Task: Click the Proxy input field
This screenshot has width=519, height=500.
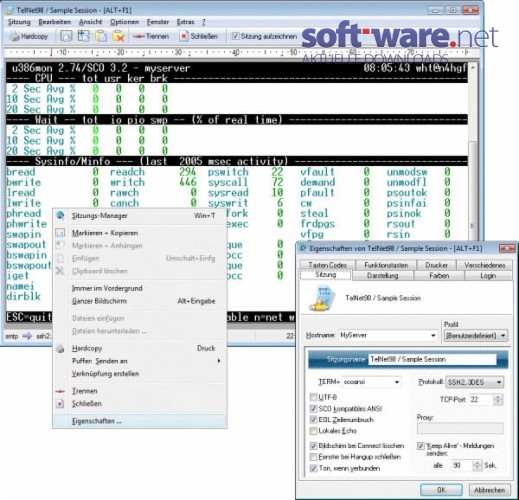Action: click(460, 428)
